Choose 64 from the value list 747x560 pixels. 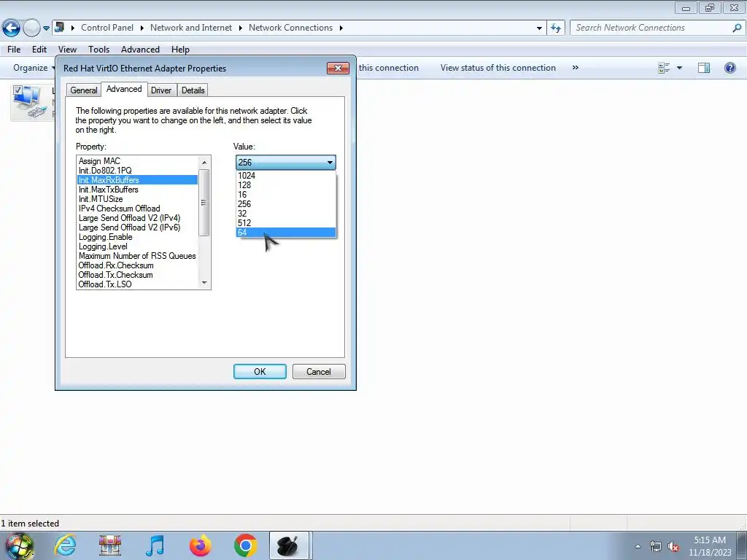(x=286, y=233)
